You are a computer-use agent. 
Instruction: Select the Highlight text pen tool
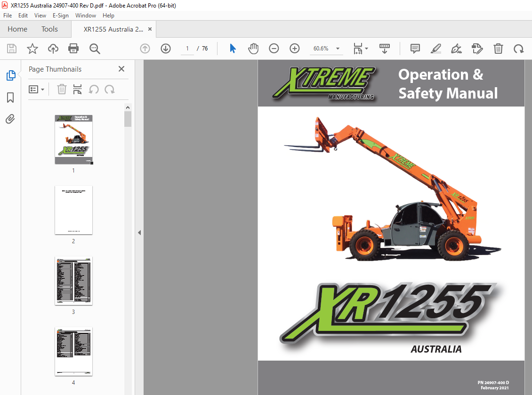(435, 49)
